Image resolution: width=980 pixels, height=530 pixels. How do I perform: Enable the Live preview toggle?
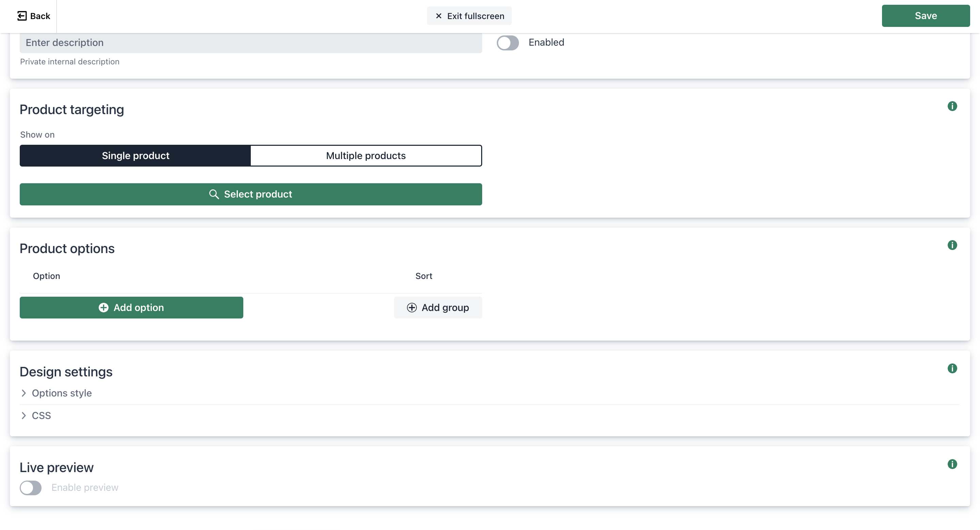pyautogui.click(x=31, y=487)
